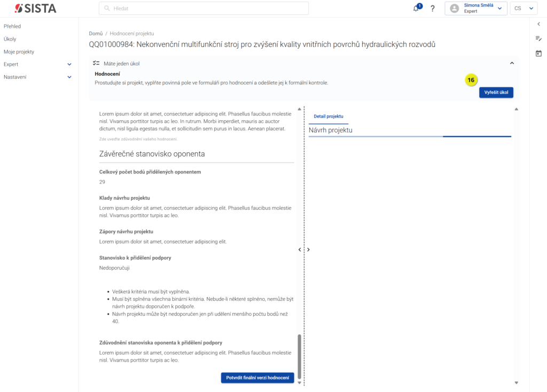Screen dimensions: 547x392
Task: Click the Vyřešit úkol button
Action: pos(496,92)
